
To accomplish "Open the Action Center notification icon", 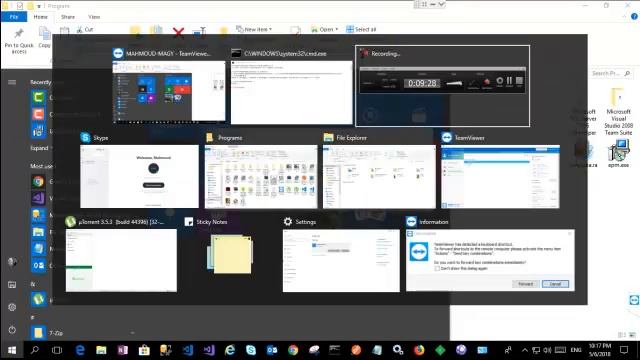I will tap(624, 350).
